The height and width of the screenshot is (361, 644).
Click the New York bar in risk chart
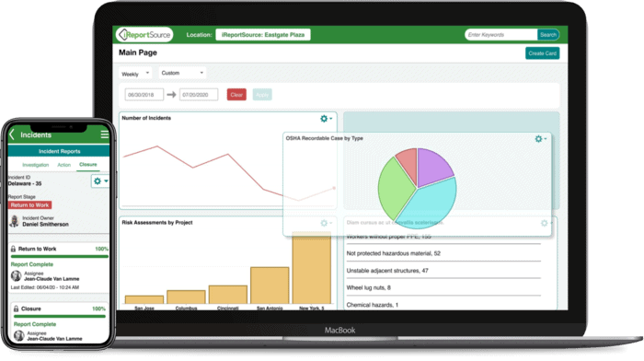point(311,268)
